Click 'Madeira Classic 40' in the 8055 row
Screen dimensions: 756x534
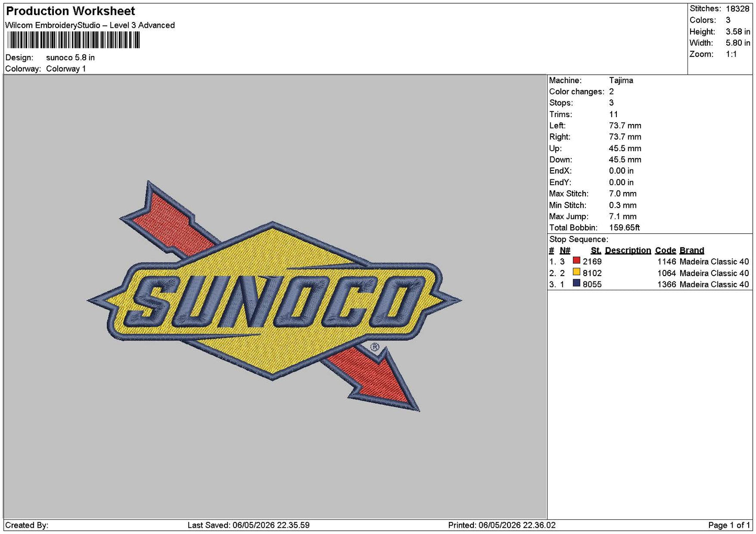coord(714,285)
